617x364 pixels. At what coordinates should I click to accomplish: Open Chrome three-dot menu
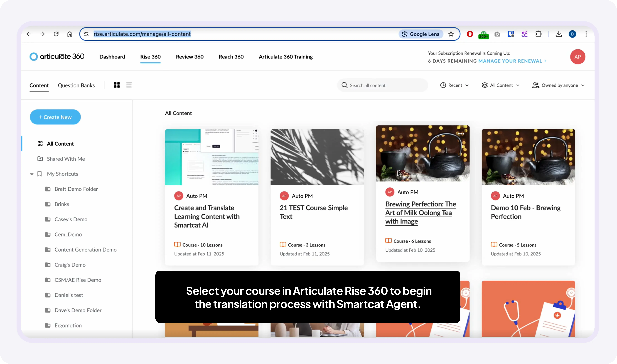(x=586, y=34)
